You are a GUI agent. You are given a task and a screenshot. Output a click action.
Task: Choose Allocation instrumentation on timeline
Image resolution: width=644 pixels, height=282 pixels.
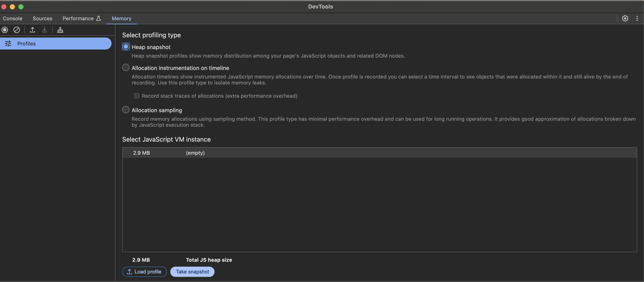(x=126, y=67)
